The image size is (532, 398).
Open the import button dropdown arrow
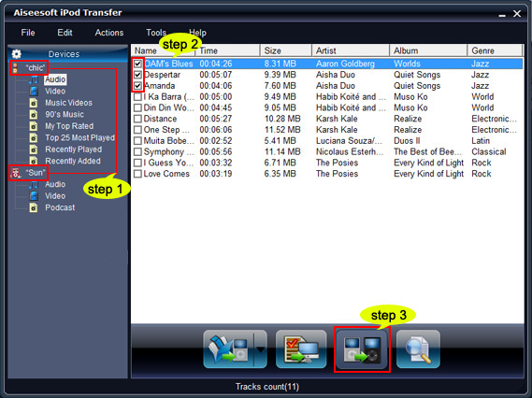261,349
